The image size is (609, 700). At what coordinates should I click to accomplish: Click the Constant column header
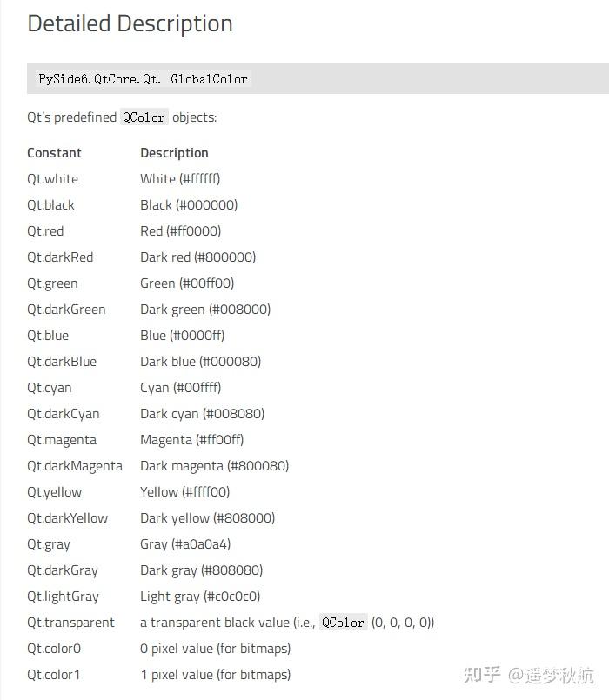(x=54, y=153)
